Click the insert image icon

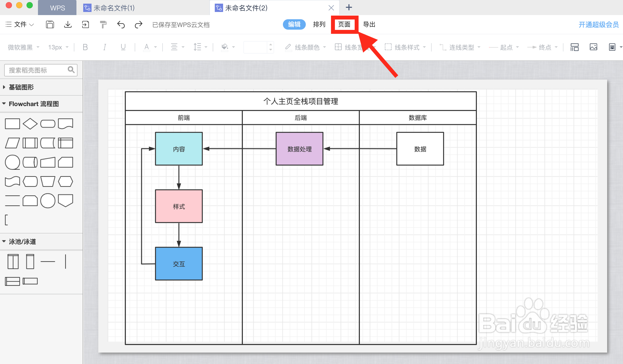coord(593,47)
